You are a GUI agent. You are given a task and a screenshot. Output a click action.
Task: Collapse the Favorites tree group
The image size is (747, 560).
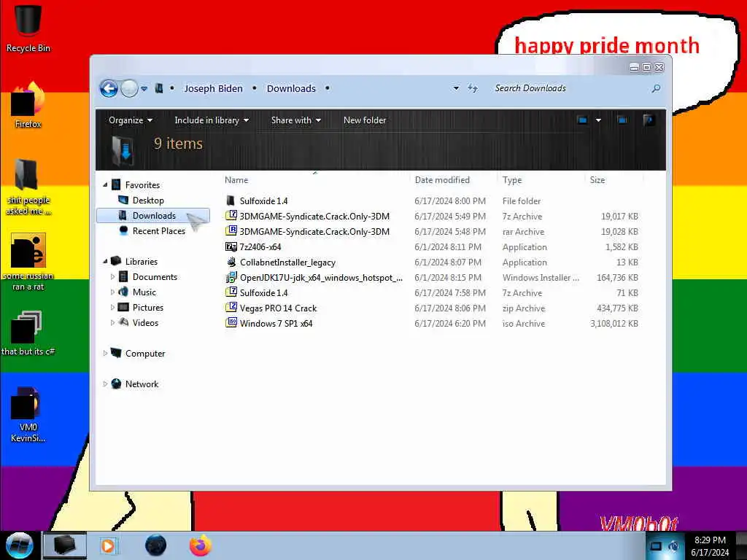(x=105, y=184)
